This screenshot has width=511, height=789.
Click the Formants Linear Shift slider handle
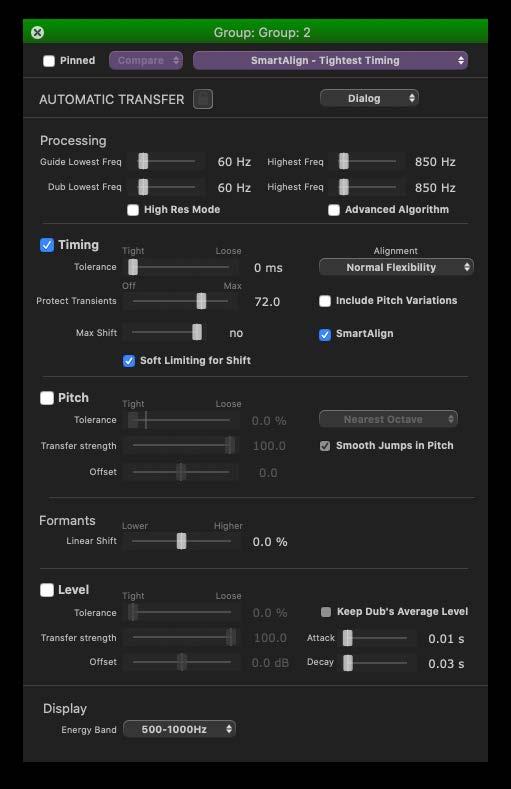182,541
